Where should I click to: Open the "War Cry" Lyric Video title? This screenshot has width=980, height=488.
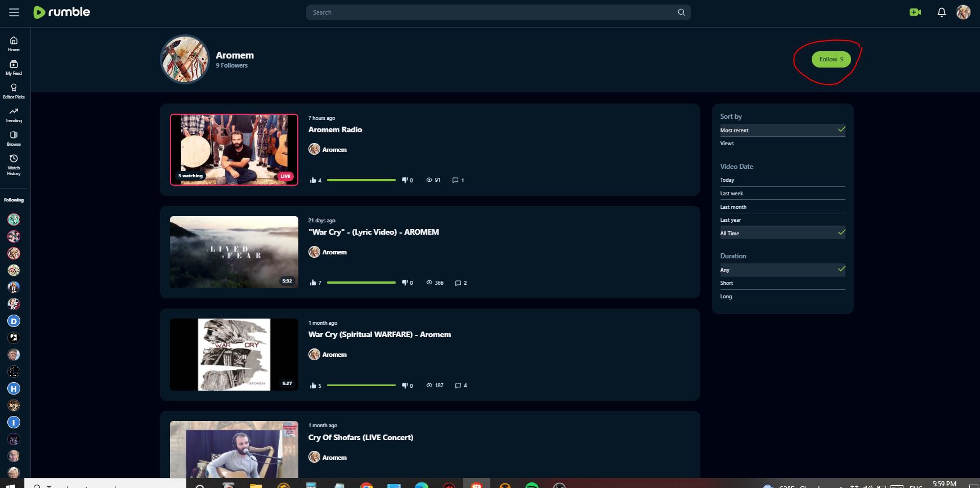(373, 232)
